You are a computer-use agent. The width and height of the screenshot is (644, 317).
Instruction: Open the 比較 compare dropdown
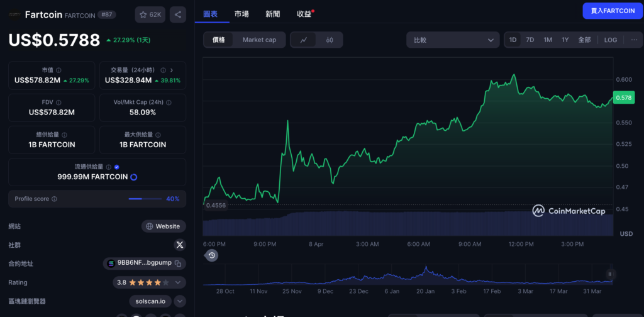click(453, 40)
